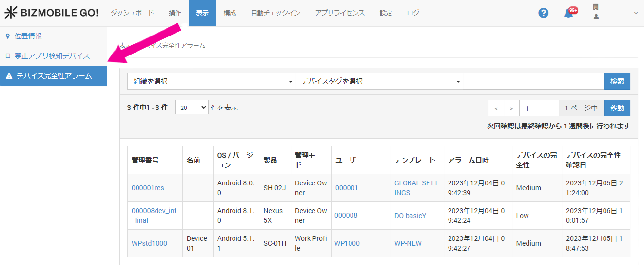This screenshot has height=273, width=644.
Task: Change the items-per-page dropdown showing 20
Action: point(191,108)
